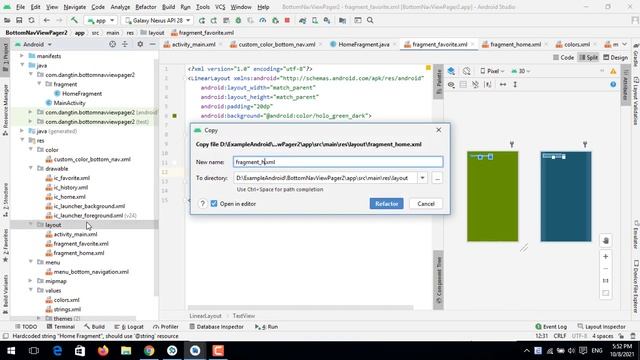Viewport: 640px width, 360px height.
Task: Collapse the drawable folder
Action: coord(31,168)
